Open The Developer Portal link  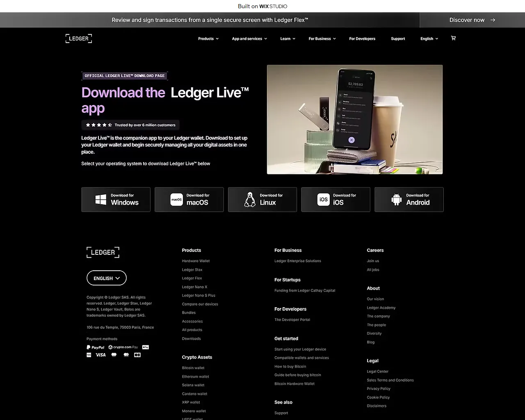point(292,320)
